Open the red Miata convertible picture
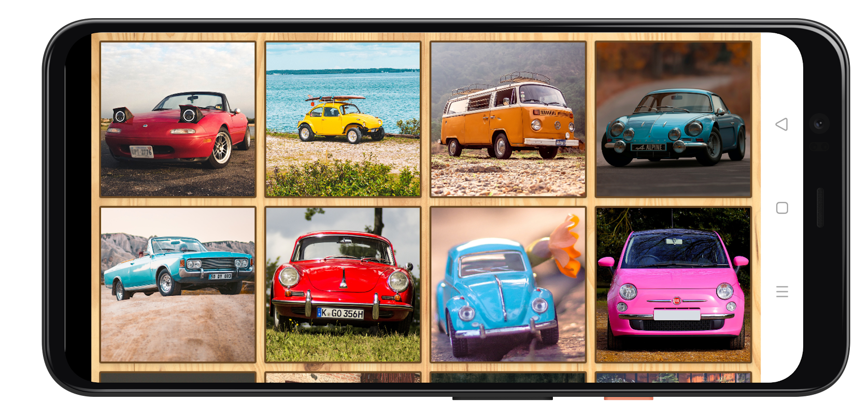This screenshot has height=415, width=868. 178,119
